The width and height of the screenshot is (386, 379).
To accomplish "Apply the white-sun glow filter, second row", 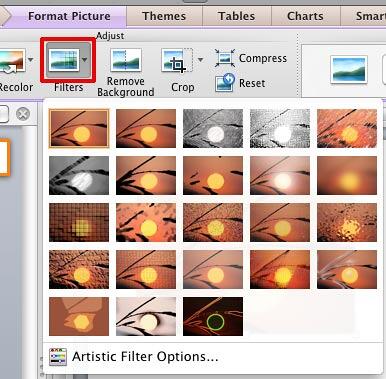I will tap(280, 175).
